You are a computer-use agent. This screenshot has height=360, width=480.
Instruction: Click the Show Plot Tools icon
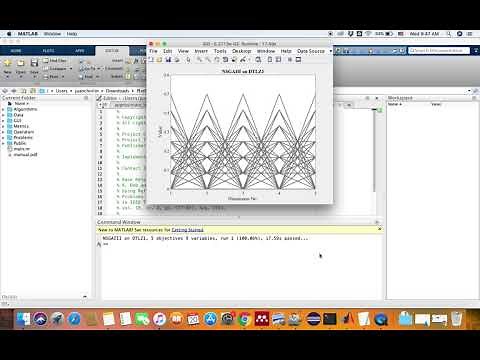coord(298,60)
